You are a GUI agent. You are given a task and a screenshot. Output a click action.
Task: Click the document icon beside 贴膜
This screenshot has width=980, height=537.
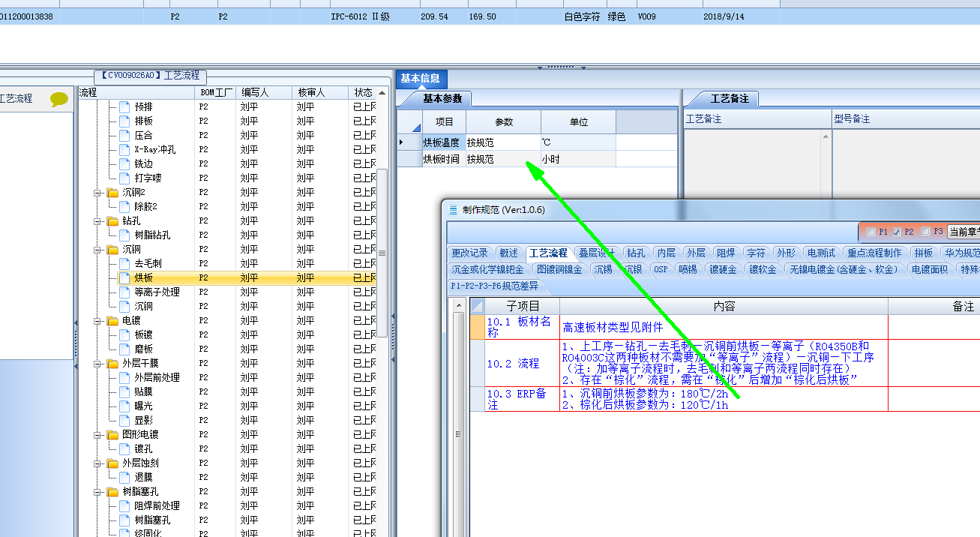124,392
